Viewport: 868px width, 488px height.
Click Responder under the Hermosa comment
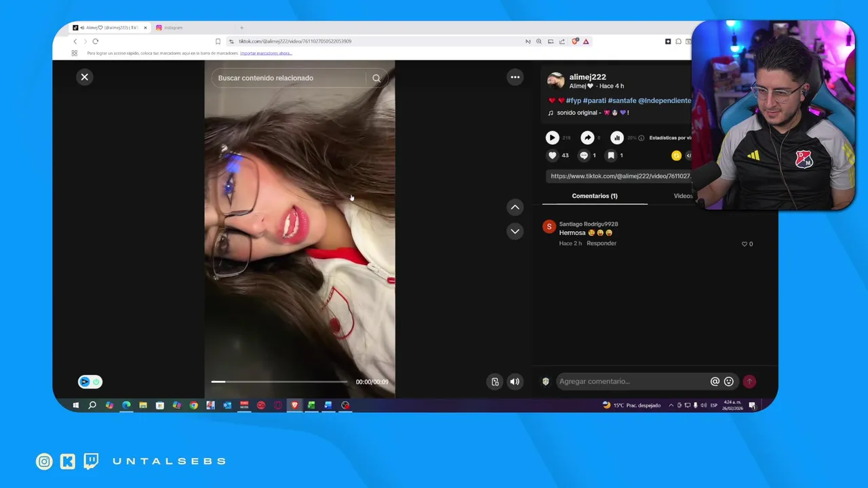tap(601, 243)
